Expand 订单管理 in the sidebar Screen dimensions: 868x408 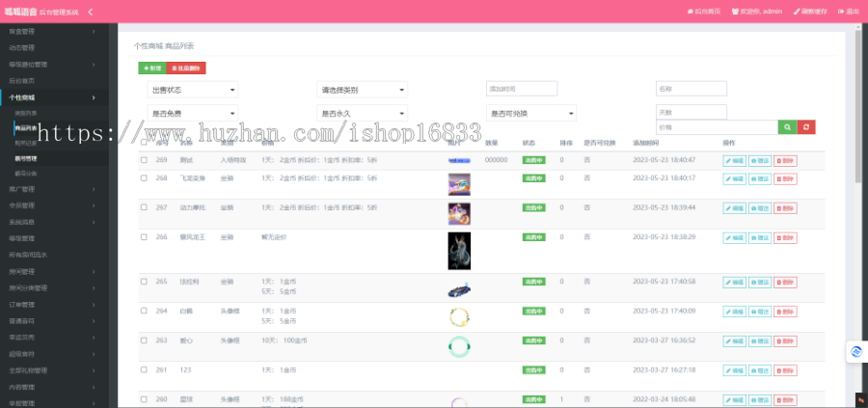53,305
